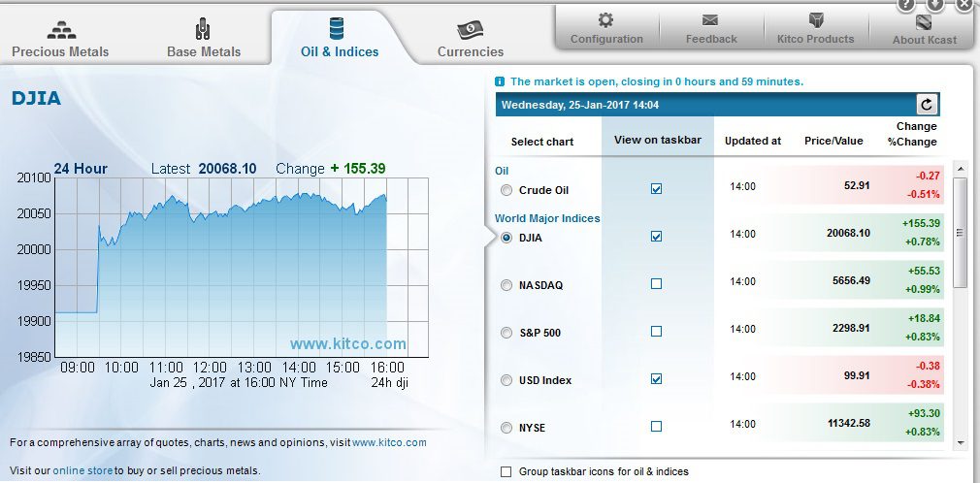980x483 pixels.
Task: Click the About Kcast icon
Action: 924,22
